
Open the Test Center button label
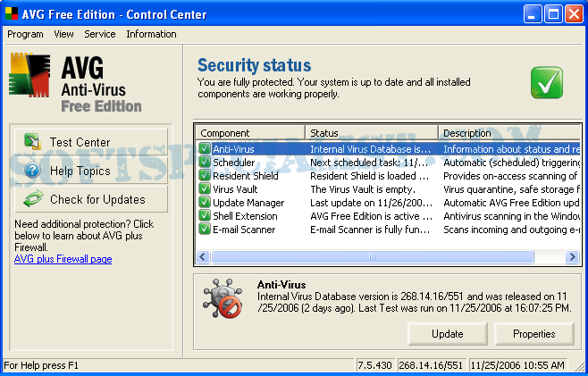80,142
